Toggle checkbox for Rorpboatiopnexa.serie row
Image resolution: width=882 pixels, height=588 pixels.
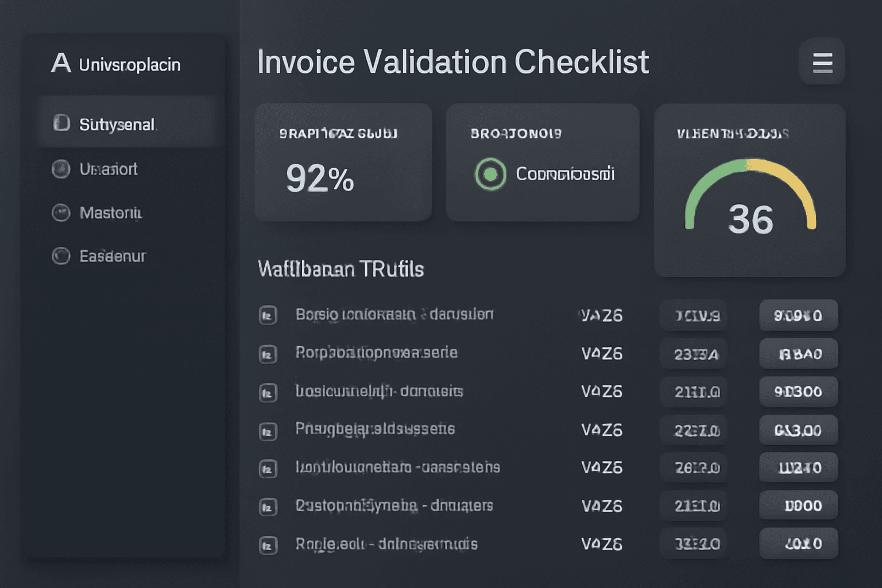tap(268, 354)
